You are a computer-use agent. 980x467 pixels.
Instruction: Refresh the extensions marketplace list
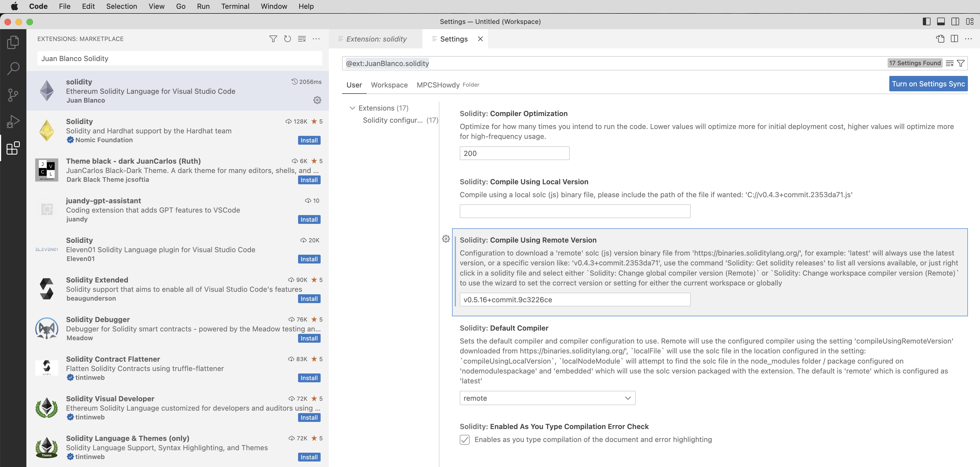pos(287,39)
